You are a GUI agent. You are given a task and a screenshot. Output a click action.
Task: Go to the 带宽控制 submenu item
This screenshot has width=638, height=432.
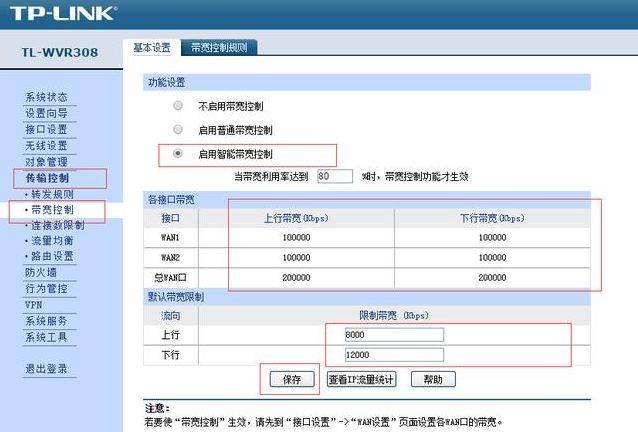coord(52,210)
